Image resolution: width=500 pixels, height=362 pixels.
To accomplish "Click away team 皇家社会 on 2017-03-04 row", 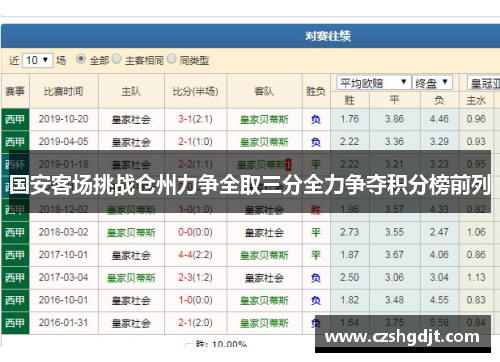I will [264, 278].
